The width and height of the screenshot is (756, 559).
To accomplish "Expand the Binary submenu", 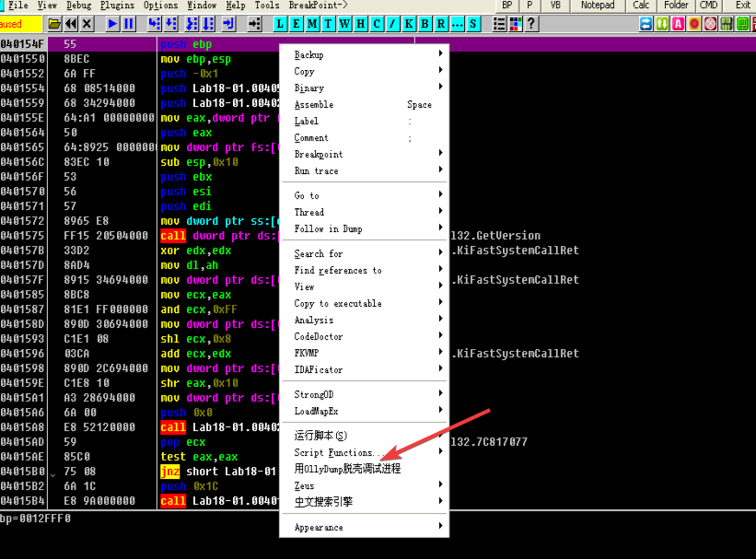I will click(365, 87).
